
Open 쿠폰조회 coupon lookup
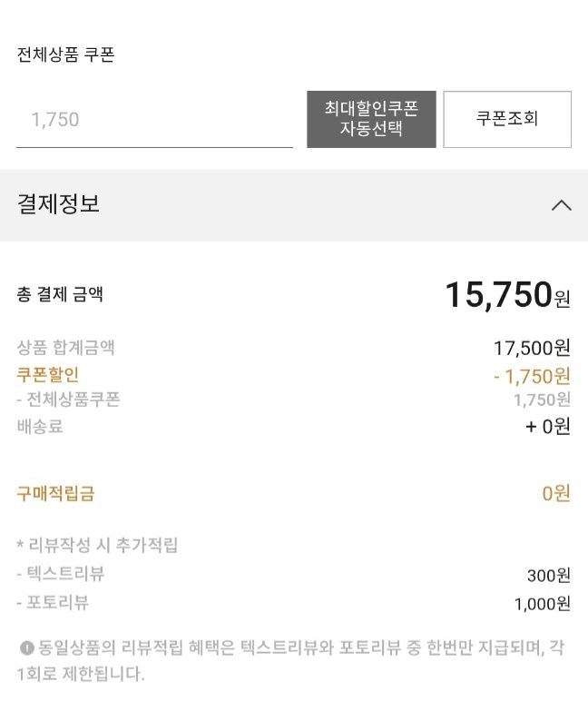[506, 119]
